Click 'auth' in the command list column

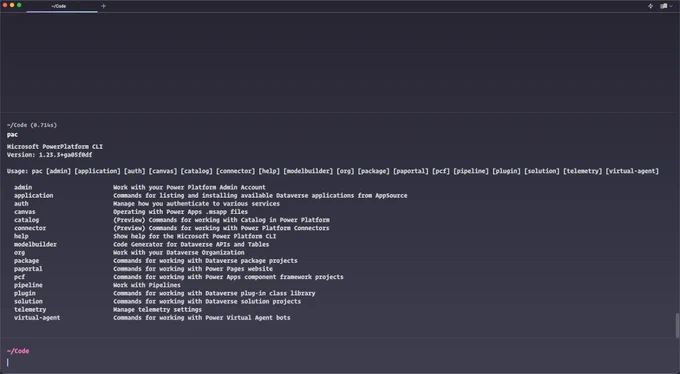(21, 203)
